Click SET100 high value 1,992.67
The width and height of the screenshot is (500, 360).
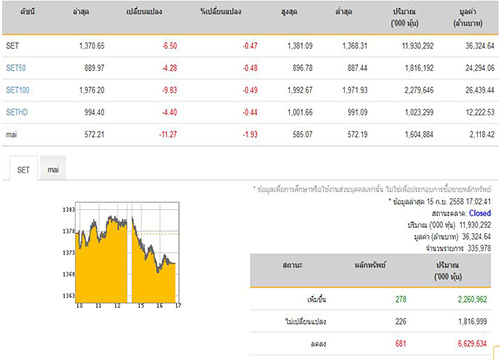[x=300, y=90]
